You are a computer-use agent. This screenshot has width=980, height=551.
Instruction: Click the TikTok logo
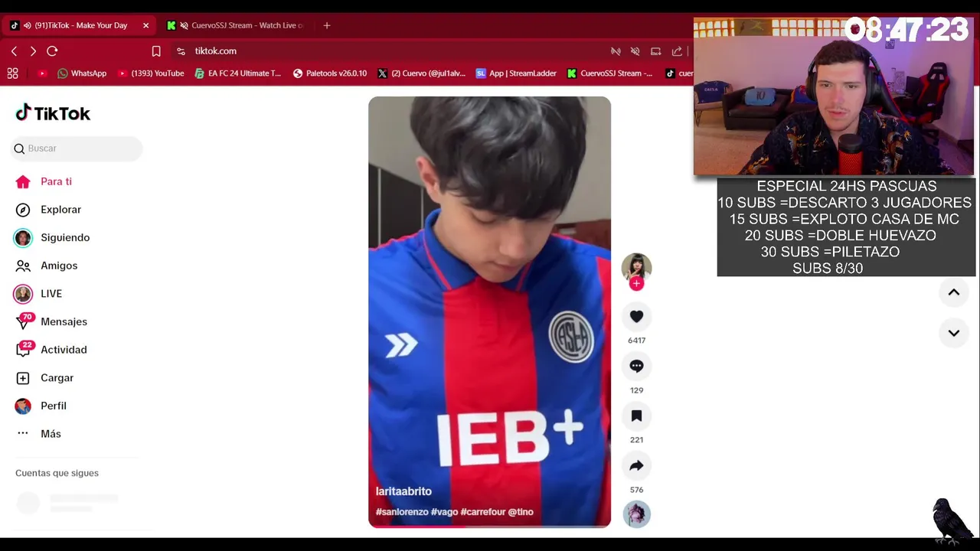(x=53, y=113)
